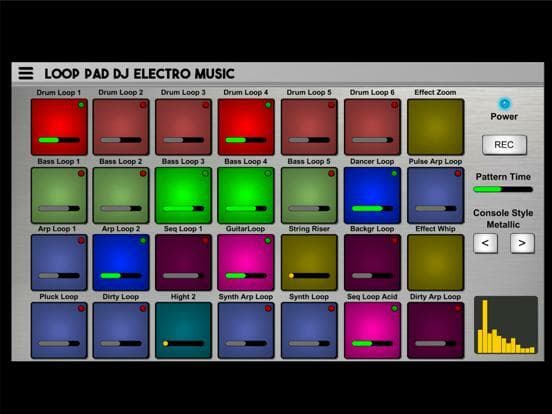This screenshot has width=552, height=414.
Task: Start the Synth Arp Loop pad
Action: (x=246, y=331)
